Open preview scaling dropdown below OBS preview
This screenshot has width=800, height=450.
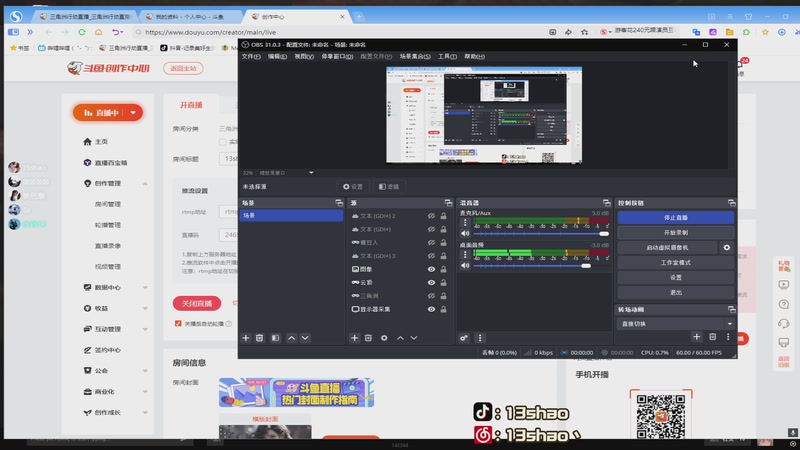[311, 173]
